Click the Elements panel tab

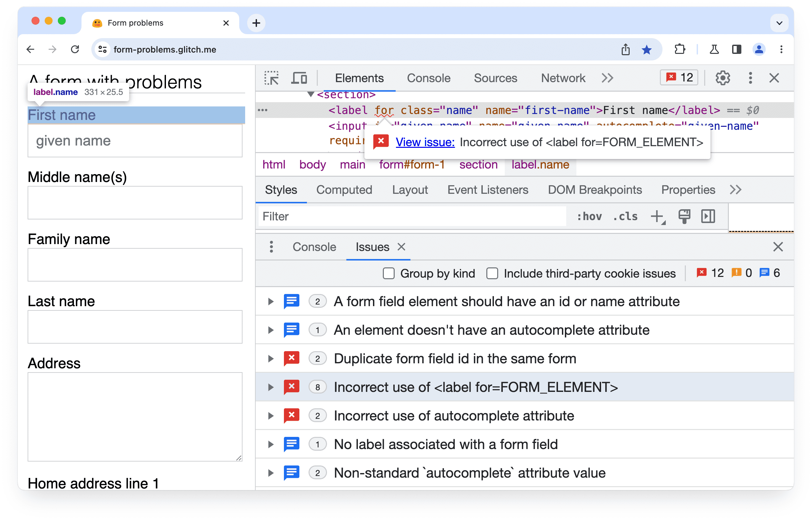359,78
